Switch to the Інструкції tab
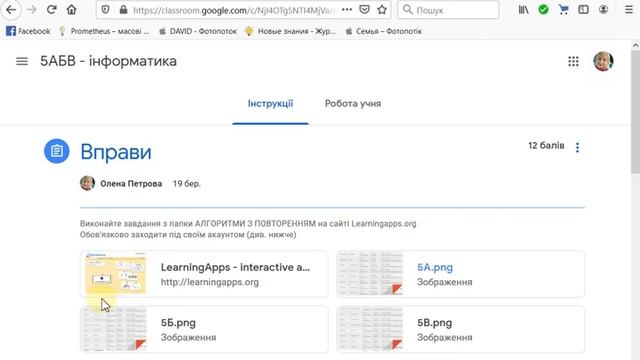The width and height of the screenshot is (640, 360). click(x=270, y=104)
